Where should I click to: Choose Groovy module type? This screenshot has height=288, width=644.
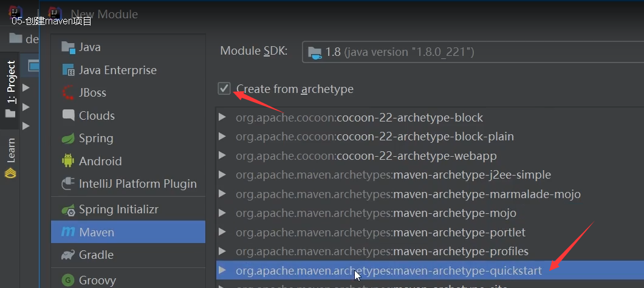[x=128, y=281]
